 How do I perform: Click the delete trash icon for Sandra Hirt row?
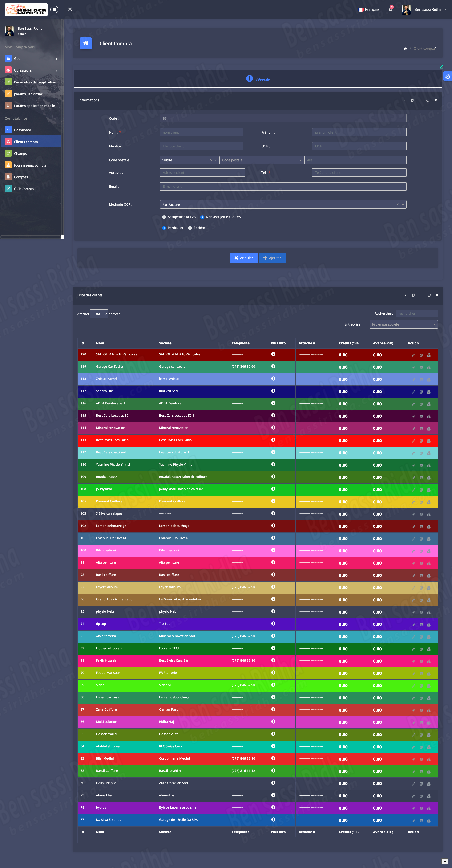click(x=421, y=392)
